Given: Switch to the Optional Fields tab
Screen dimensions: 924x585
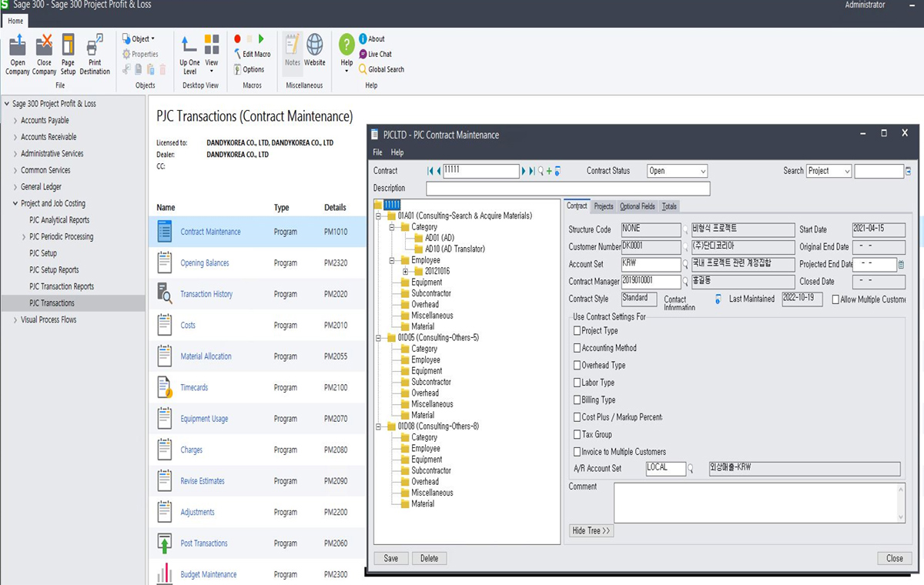Looking at the screenshot, I should 638,206.
